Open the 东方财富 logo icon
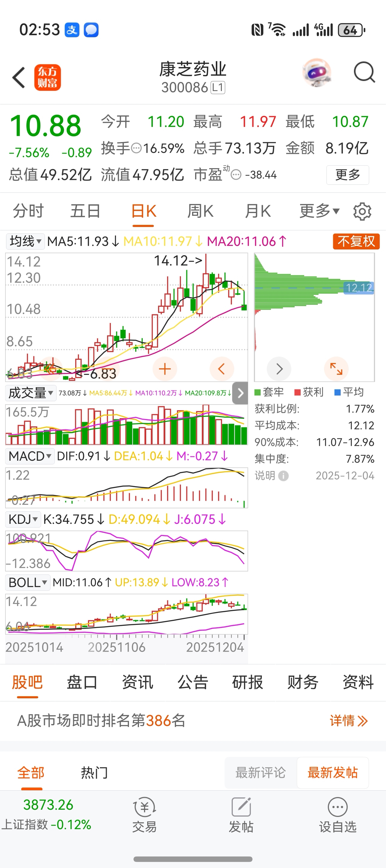The height and width of the screenshot is (868, 386). click(x=48, y=77)
